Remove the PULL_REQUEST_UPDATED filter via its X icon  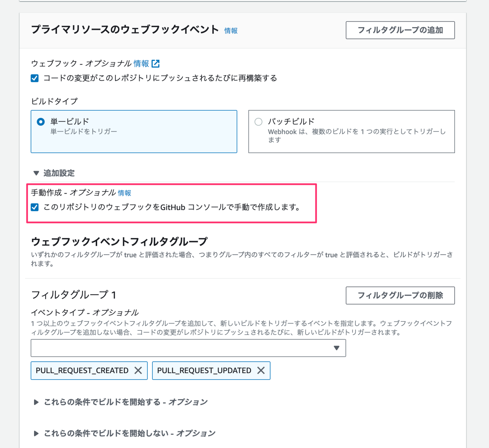[261, 371]
